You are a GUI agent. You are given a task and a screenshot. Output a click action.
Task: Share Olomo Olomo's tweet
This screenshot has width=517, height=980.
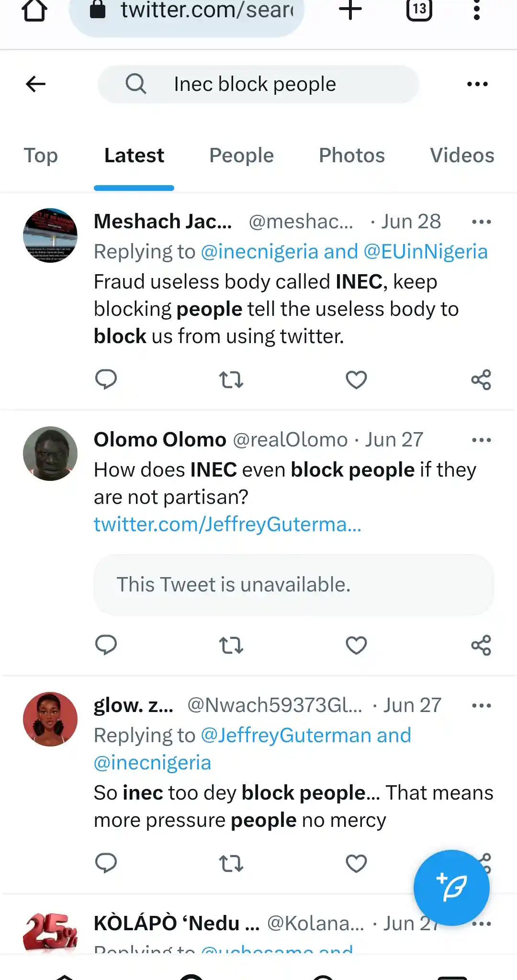tap(482, 646)
